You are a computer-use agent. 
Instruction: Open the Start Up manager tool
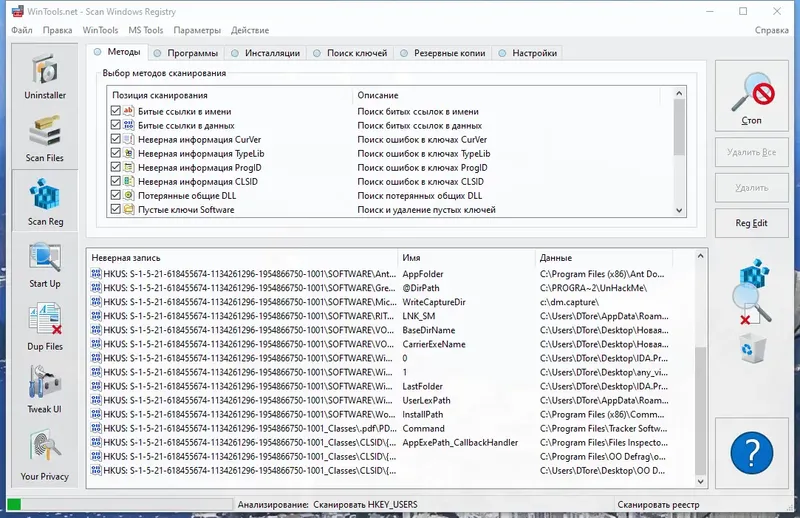[x=45, y=265]
